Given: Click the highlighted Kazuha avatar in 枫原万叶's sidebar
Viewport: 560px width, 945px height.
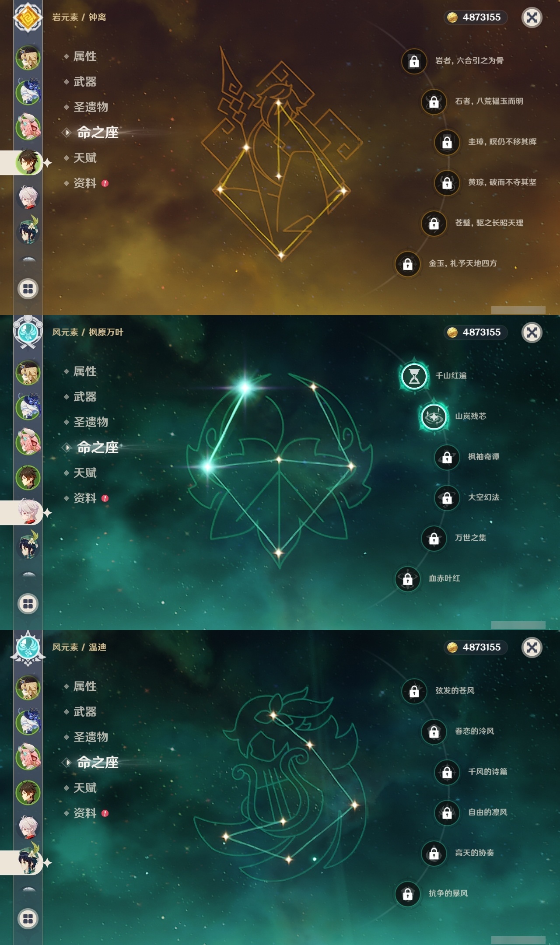Looking at the screenshot, I should click(28, 512).
